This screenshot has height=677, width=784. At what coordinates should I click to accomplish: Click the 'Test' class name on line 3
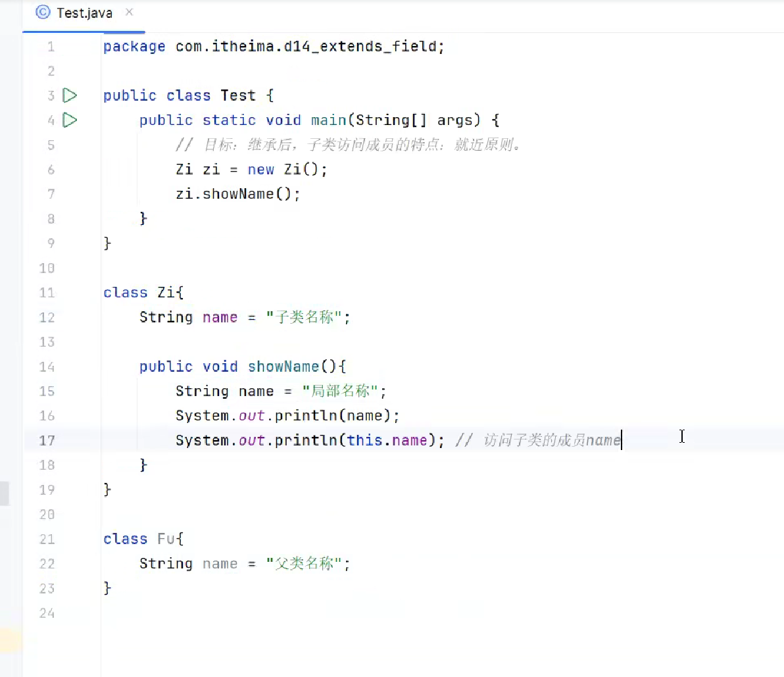coord(238,95)
